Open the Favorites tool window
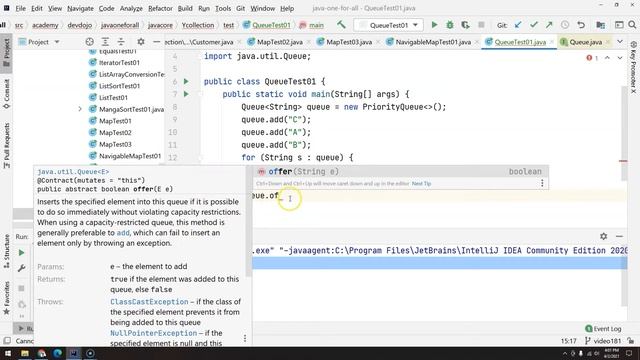The image size is (640, 360). pos(7,298)
